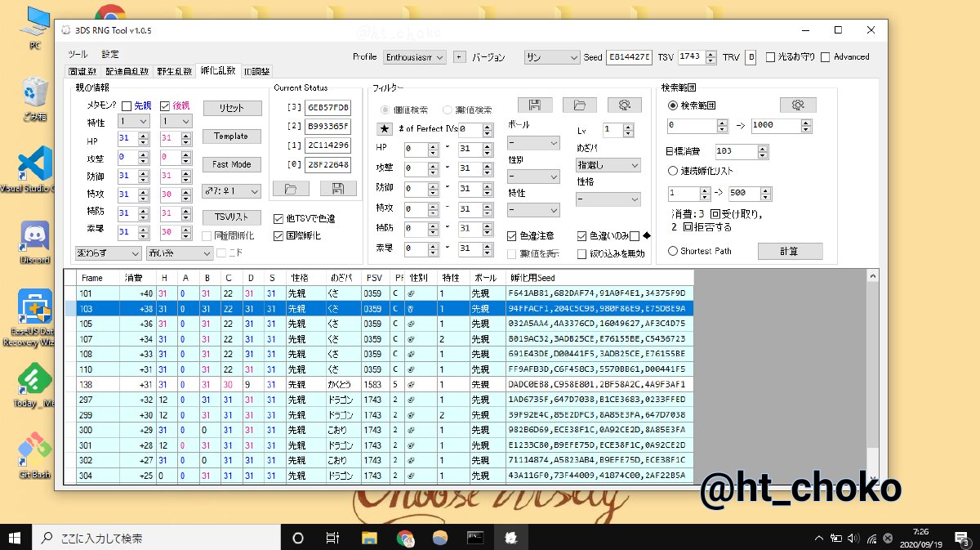
Task: Click the plus button next to Profile
Action: pos(459,57)
